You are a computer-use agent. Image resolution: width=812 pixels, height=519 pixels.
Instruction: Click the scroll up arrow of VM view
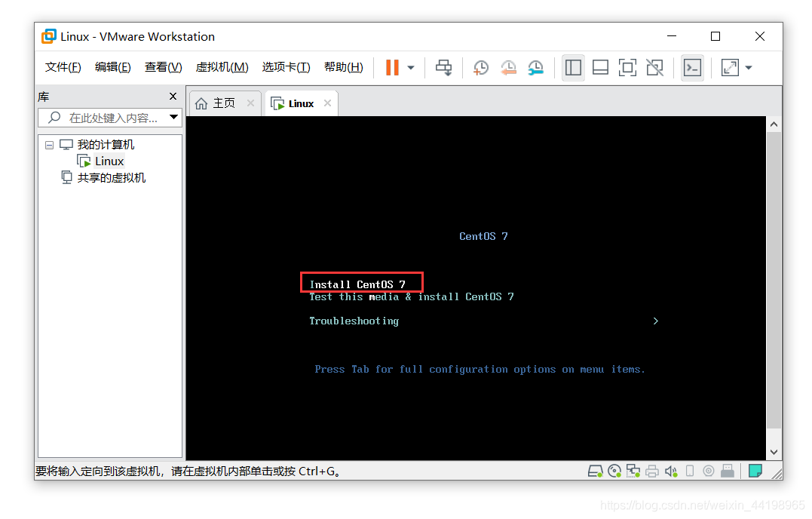coord(774,124)
